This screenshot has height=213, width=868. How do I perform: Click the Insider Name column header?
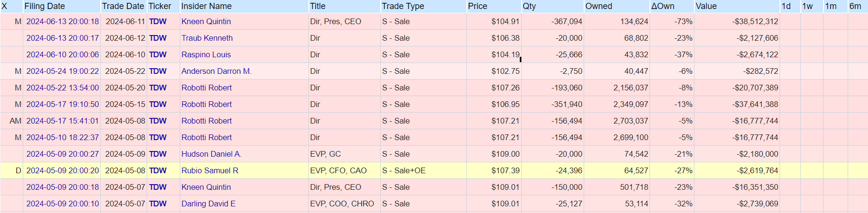(x=207, y=6)
